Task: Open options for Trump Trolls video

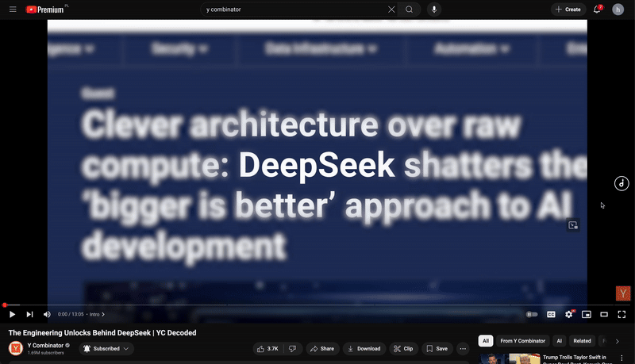Action: [x=622, y=358]
